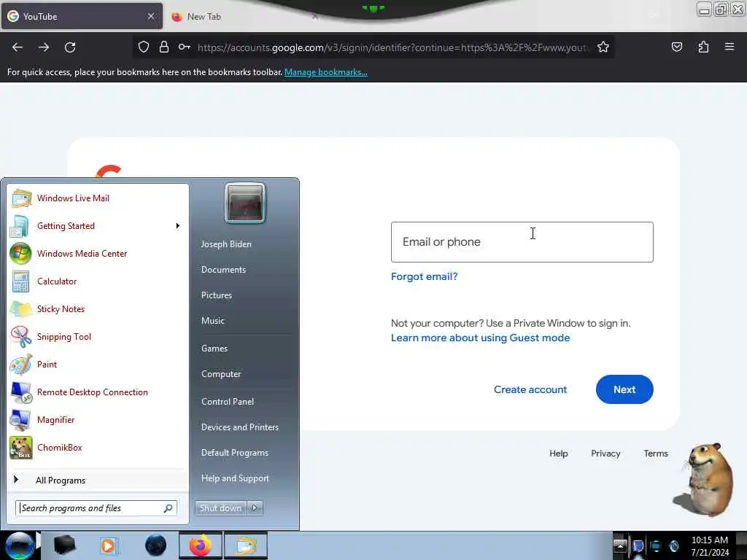Click the folder taskbar button
Viewport: 747px width, 560px height.
245,545
